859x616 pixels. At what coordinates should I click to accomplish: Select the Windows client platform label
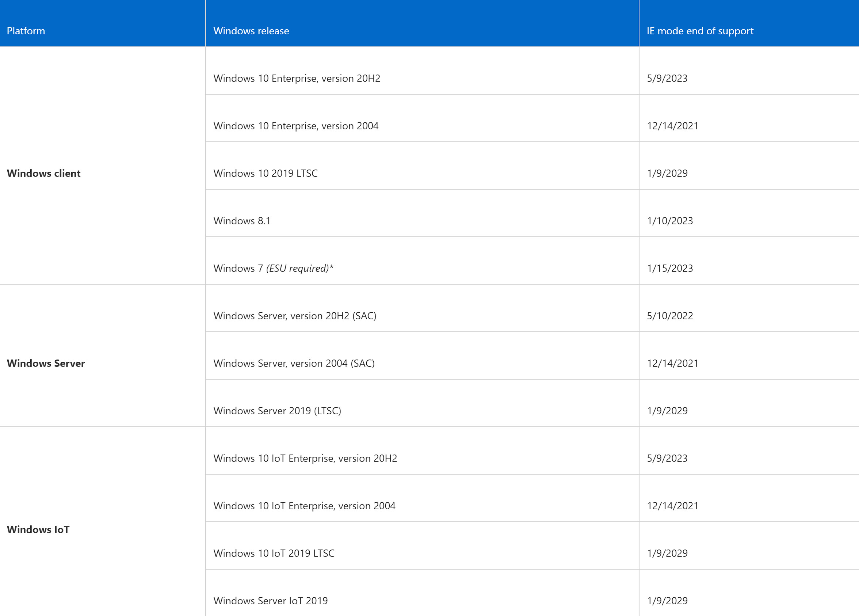(x=43, y=173)
